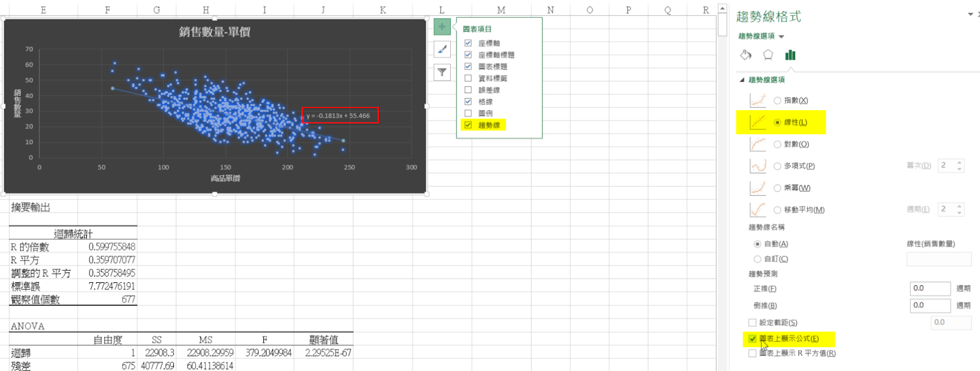Uncheck the 趨勢線 checkbox
The image size is (980, 371).
(468, 125)
